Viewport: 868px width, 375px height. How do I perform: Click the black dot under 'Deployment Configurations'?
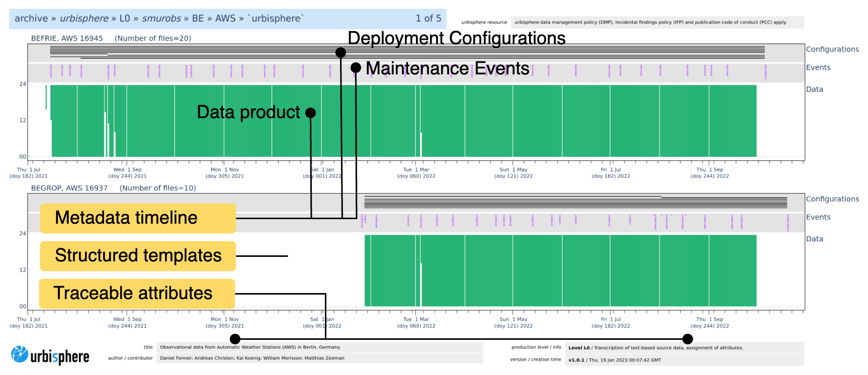point(340,52)
